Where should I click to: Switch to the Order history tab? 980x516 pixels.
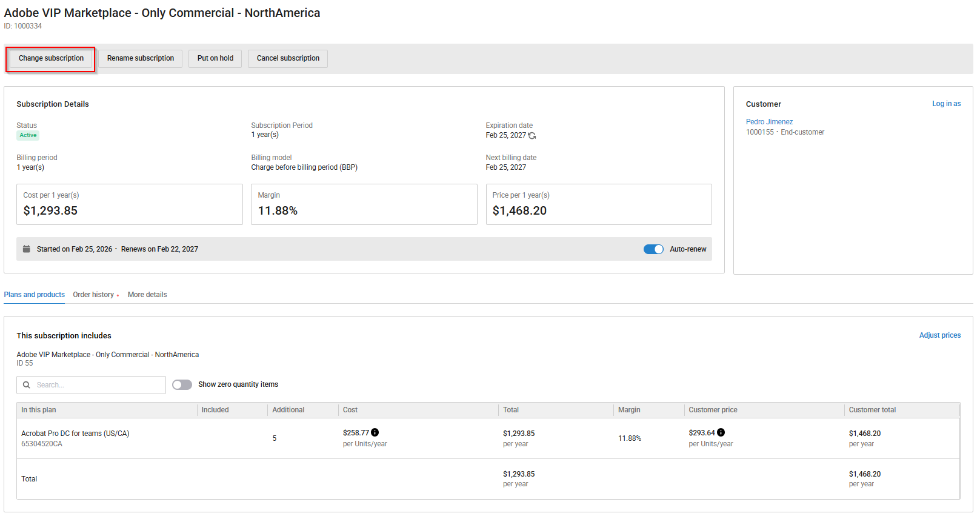click(93, 295)
